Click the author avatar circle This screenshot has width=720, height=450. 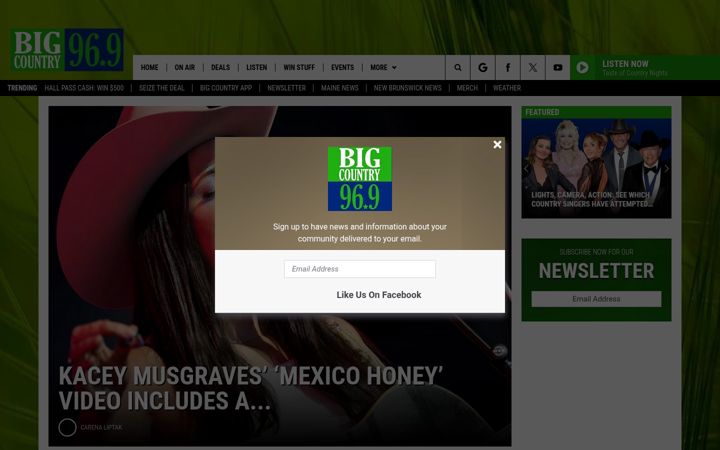[67, 428]
